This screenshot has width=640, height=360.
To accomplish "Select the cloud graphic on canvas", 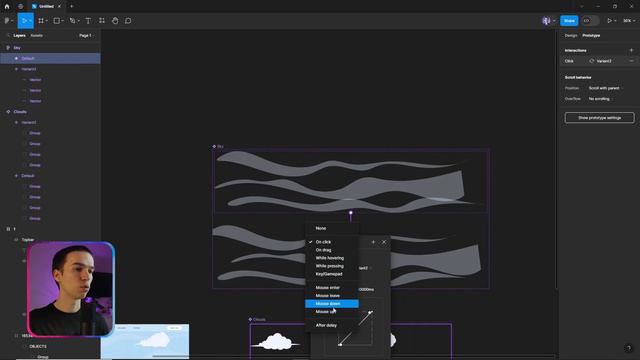I will pyautogui.click(x=277, y=341).
